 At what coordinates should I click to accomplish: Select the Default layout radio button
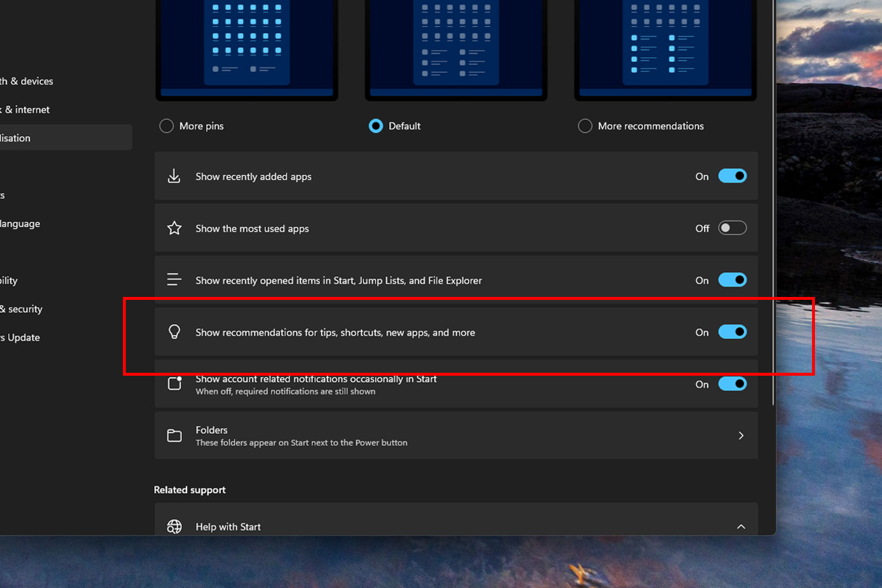click(x=376, y=126)
